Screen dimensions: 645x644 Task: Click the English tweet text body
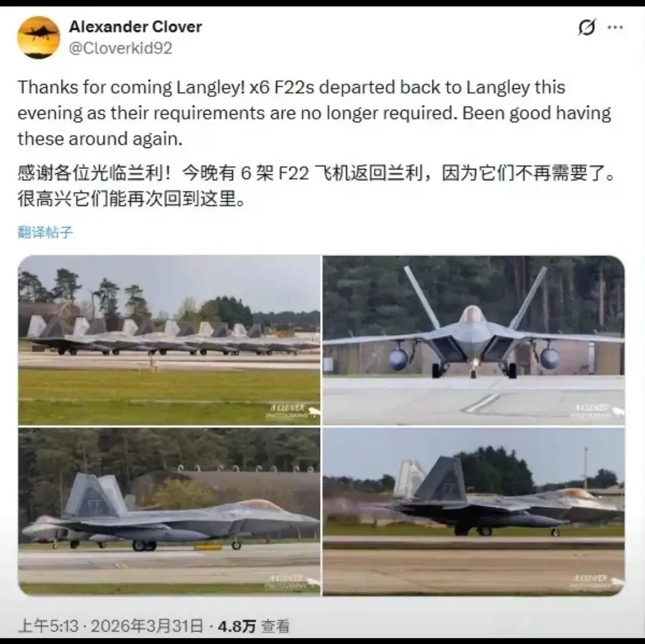pyautogui.click(x=314, y=113)
